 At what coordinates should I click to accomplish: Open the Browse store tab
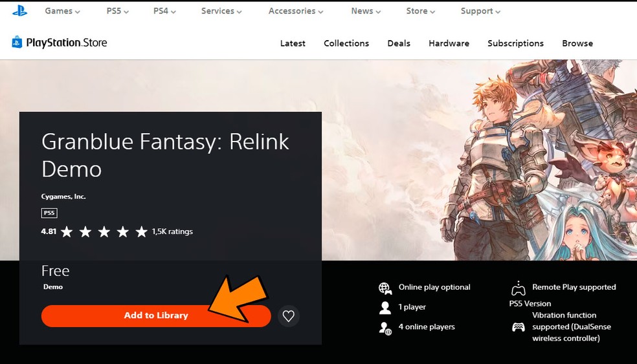point(577,43)
